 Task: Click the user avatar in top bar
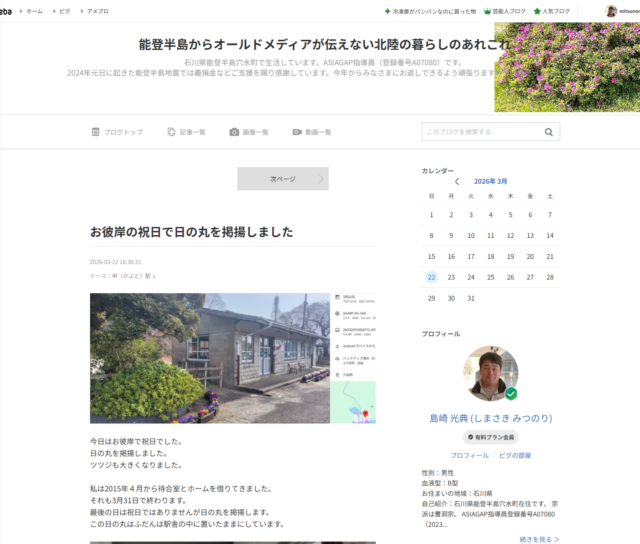click(611, 11)
